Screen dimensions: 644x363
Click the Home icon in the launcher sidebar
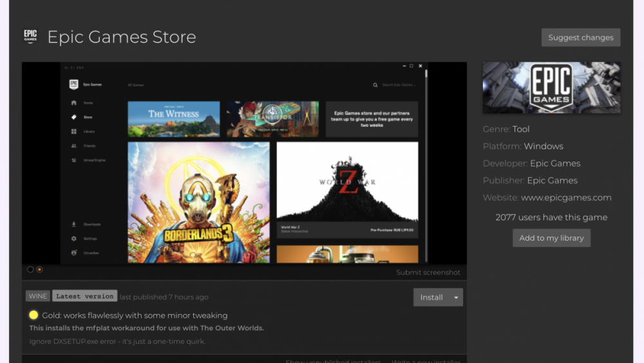[74, 103]
